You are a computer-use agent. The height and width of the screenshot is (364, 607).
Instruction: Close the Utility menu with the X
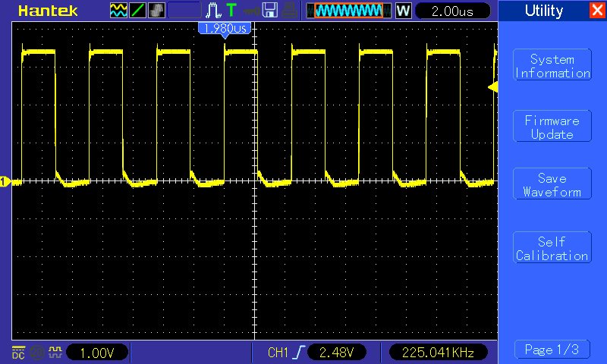point(598,10)
